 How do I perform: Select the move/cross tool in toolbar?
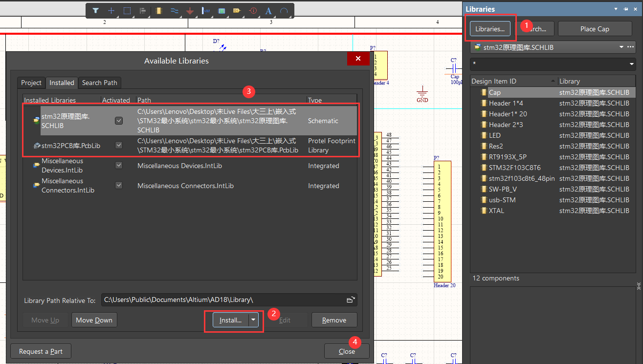(111, 10)
